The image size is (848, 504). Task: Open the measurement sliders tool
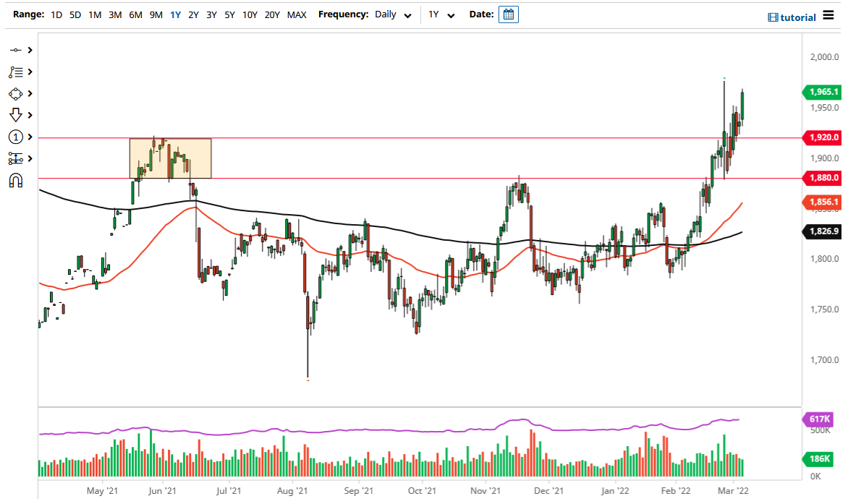[x=16, y=158]
